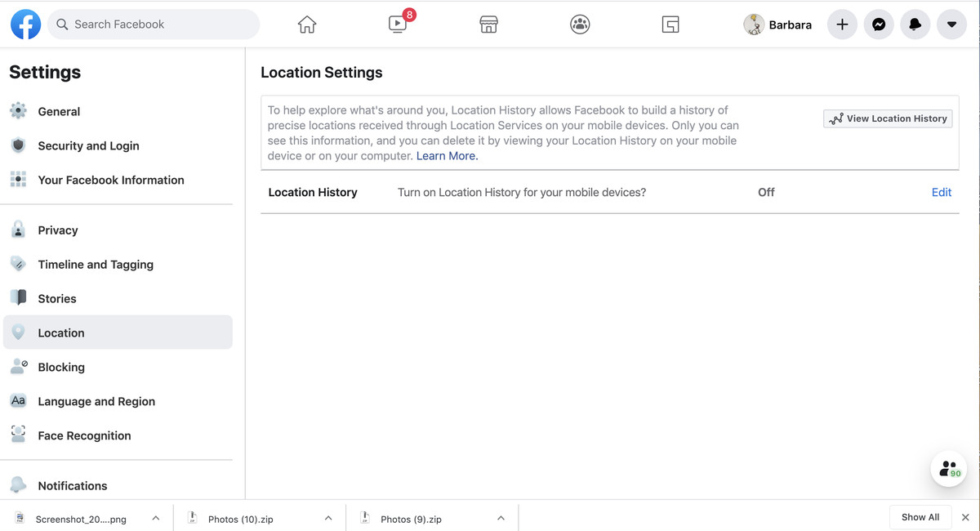This screenshot has height=531, width=980.
Task: Open the Gaming icon
Action: pos(670,25)
